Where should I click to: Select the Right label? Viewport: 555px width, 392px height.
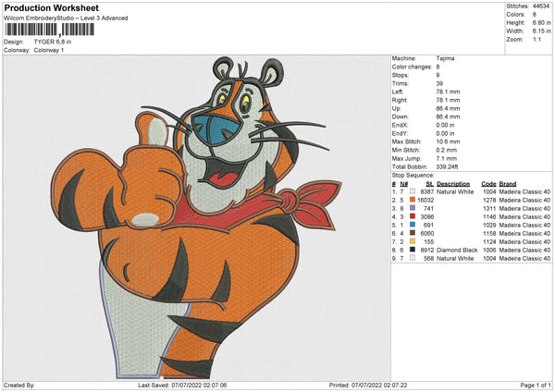pyautogui.click(x=400, y=100)
